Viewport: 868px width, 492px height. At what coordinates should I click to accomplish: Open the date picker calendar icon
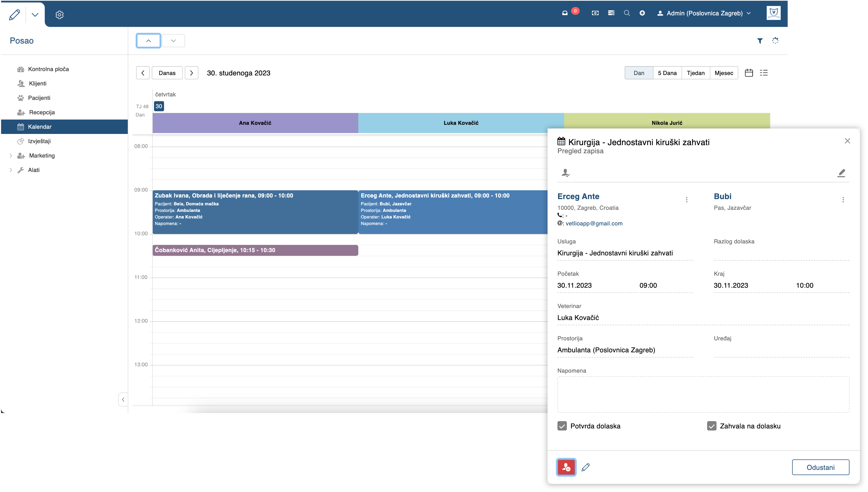point(749,73)
